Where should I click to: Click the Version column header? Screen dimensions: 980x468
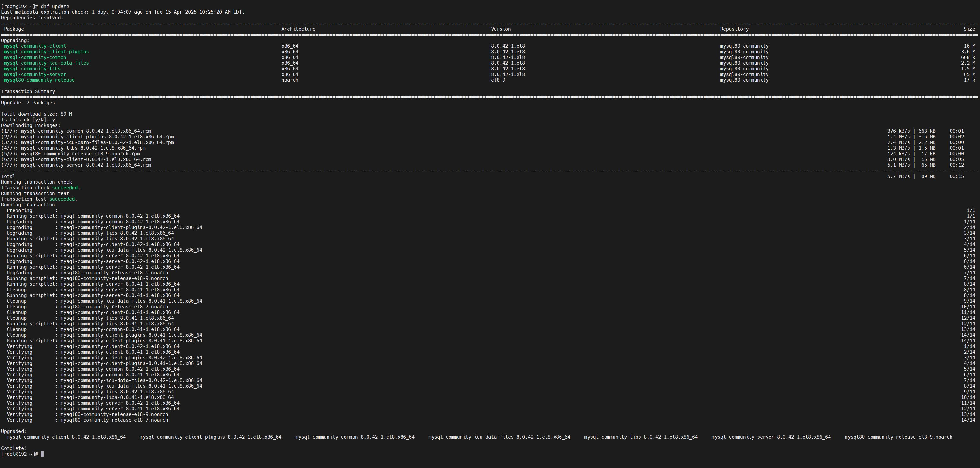500,29
